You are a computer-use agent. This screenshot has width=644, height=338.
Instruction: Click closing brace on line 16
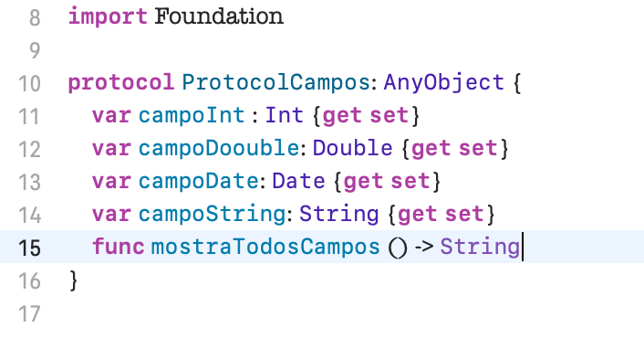74,280
